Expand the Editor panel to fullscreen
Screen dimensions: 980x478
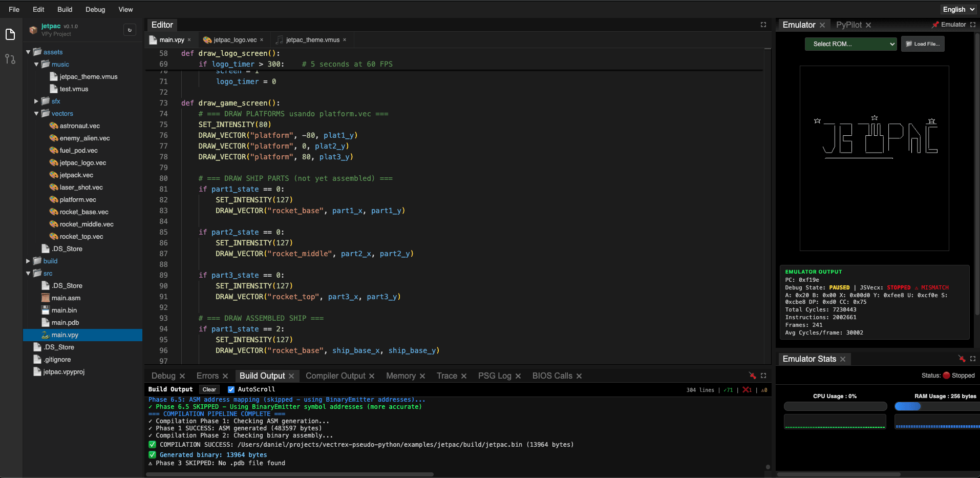763,24
